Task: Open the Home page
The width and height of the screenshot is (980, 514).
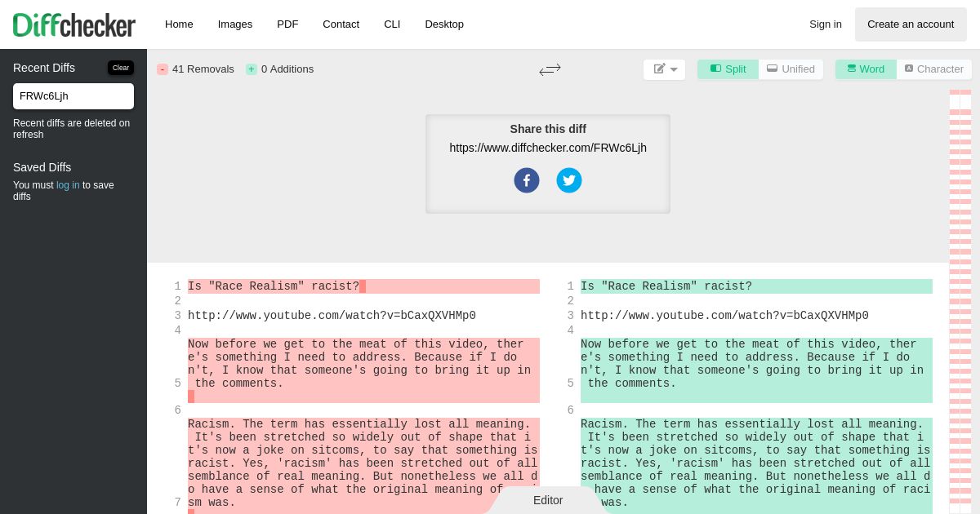Action: click(179, 24)
